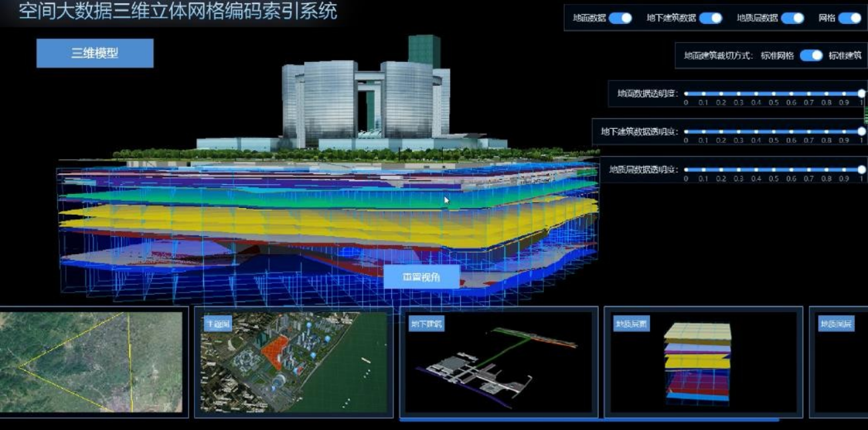Image resolution: width=868 pixels, height=430 pixels.
Task: Click the 三维模型 button
Action: point(95,53)
